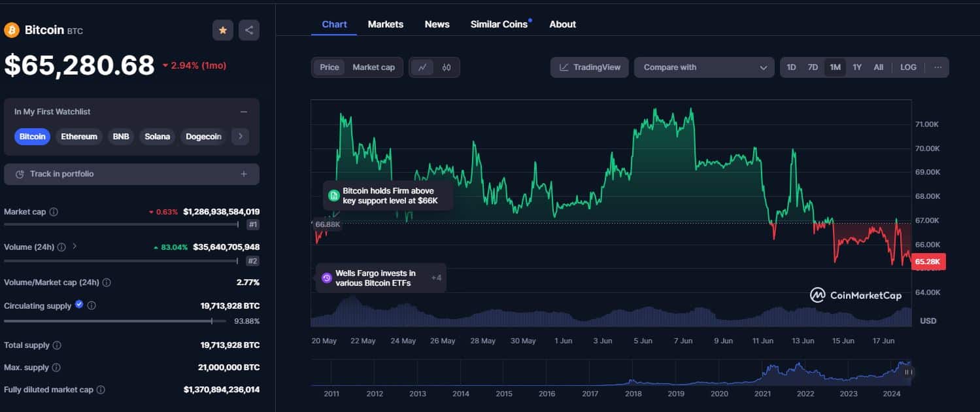Click the 93.88% circulating supply percentage

point(247,321)
